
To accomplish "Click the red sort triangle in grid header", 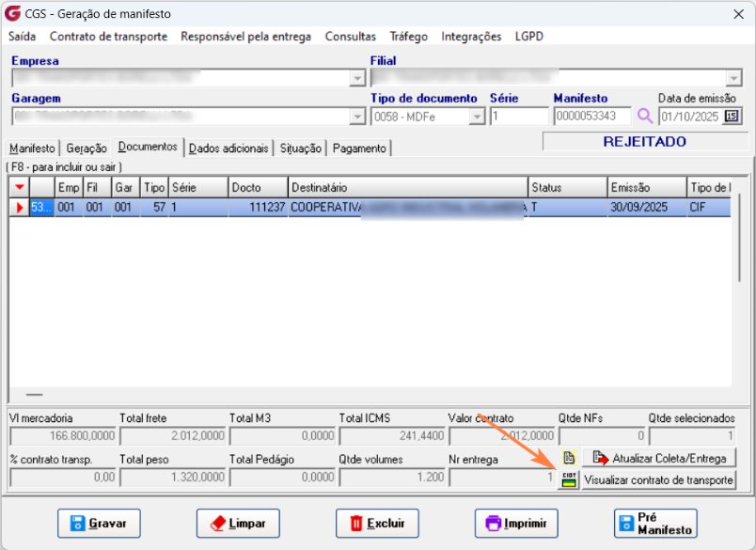I will pyautogui.click(x=20, y=187).
